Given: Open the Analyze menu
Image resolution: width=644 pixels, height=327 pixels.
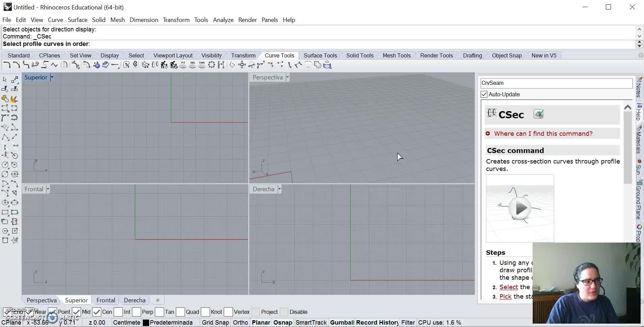Looking at the screenshot, I should 223,20.
